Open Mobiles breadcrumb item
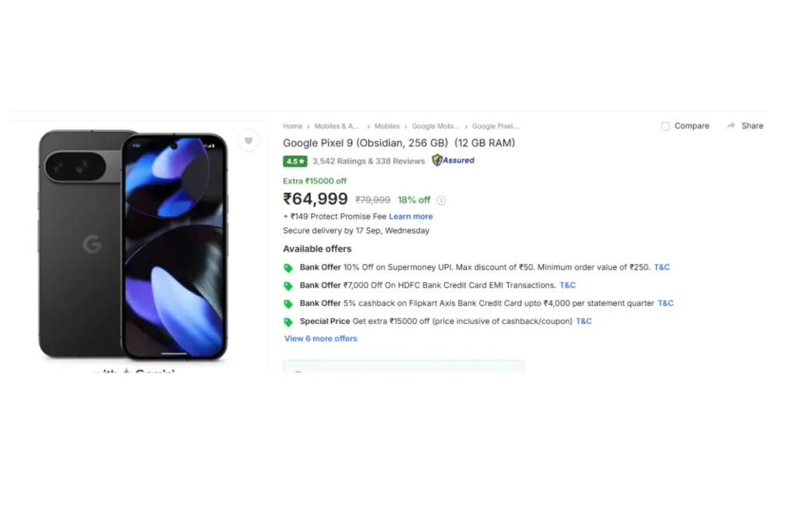Image resolution: width=798 pixels, height=532 pixels. [x=387, y=126]
